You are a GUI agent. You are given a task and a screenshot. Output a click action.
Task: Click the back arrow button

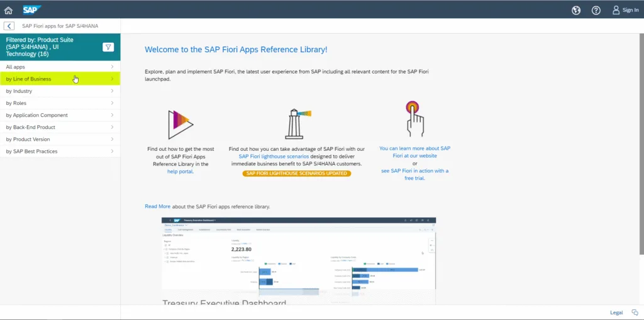click(x=9, y=26)
